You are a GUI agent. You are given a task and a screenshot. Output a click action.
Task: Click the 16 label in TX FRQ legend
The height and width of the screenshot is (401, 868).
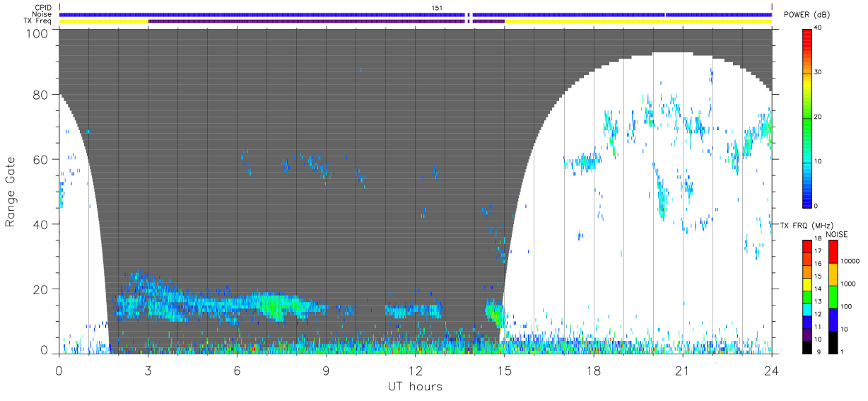click(818, 264)
